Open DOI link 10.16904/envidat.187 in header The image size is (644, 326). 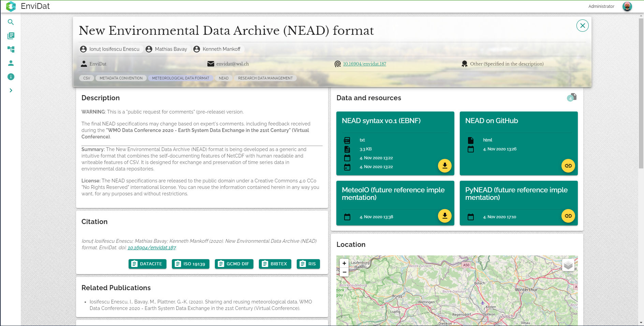click(x=364, y=64)
